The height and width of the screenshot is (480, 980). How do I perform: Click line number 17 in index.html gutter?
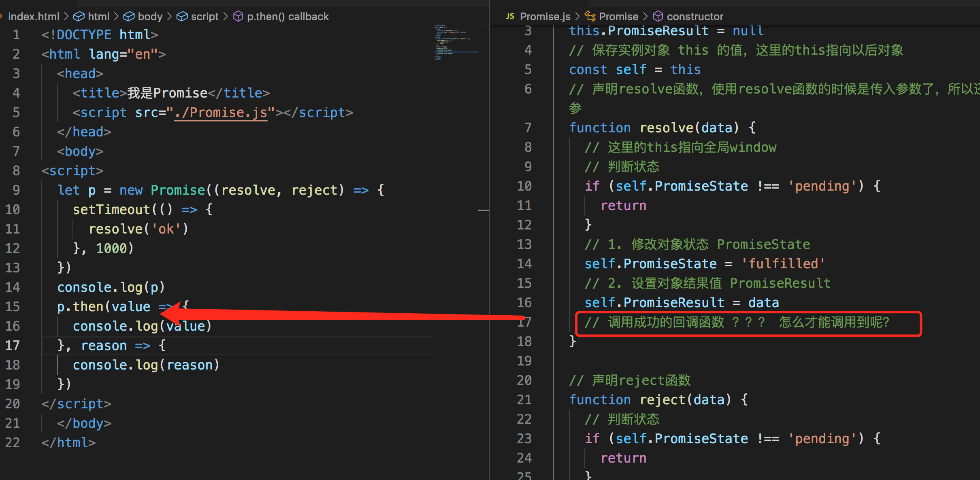pyautogui.click(x=13, y=345)
